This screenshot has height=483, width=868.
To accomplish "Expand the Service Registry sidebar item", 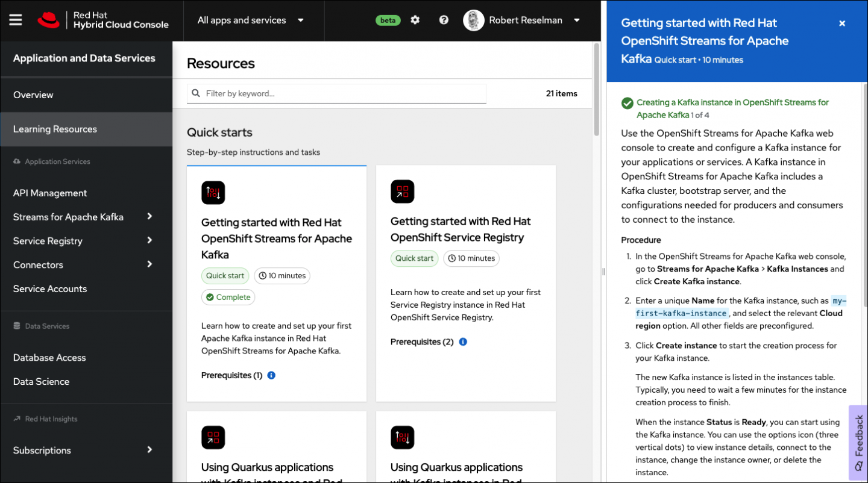I will [x=86, y=241].
